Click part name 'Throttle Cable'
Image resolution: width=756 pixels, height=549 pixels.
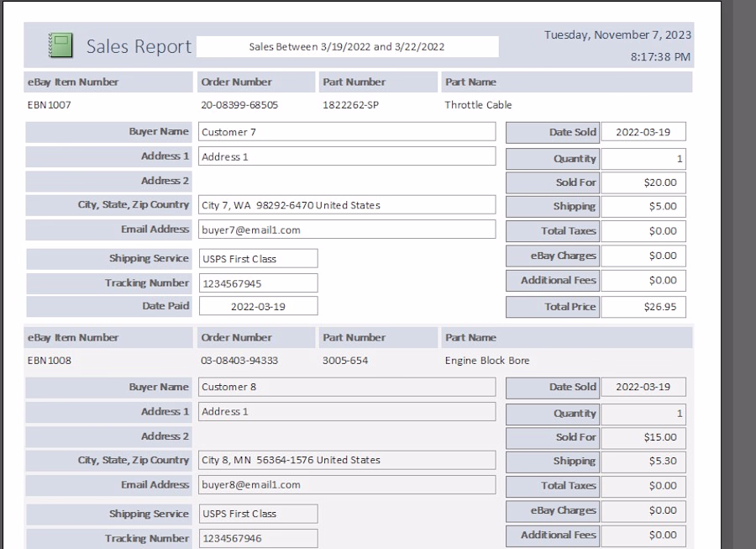(x=478, y=105)
